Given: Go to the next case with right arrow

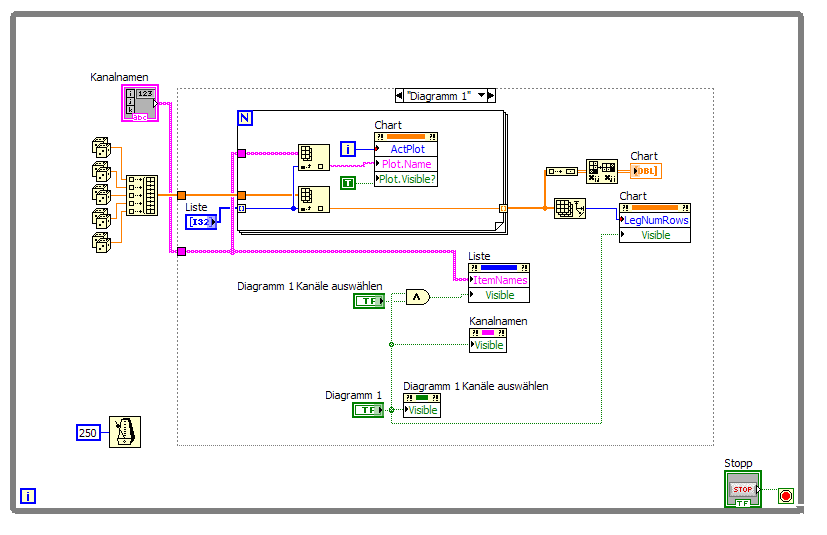Looking at the screenshot, I should pyautogui.click(x=491, y=95).
